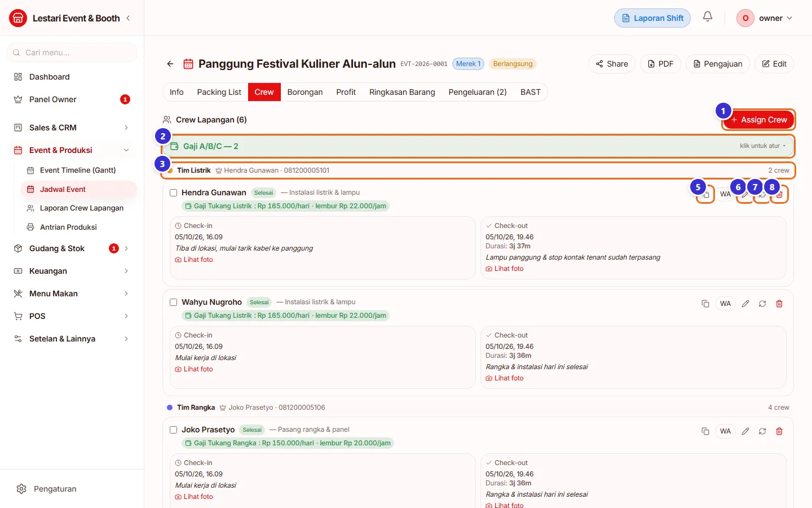Edit Wahyu Nugroho's assignment pencil icon
This screenshot has height=508, width=812.
tap(745, 304)
